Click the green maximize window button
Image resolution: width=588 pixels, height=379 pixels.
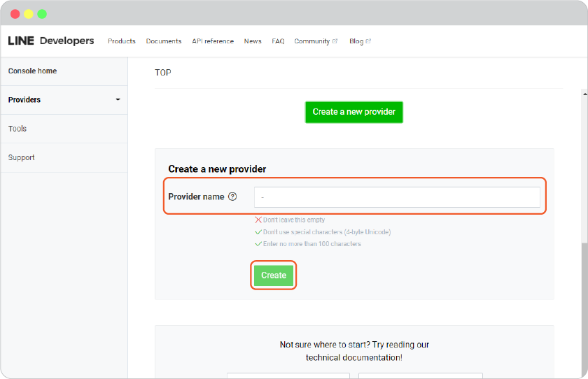pyautogui.click(x=42, y=14)
